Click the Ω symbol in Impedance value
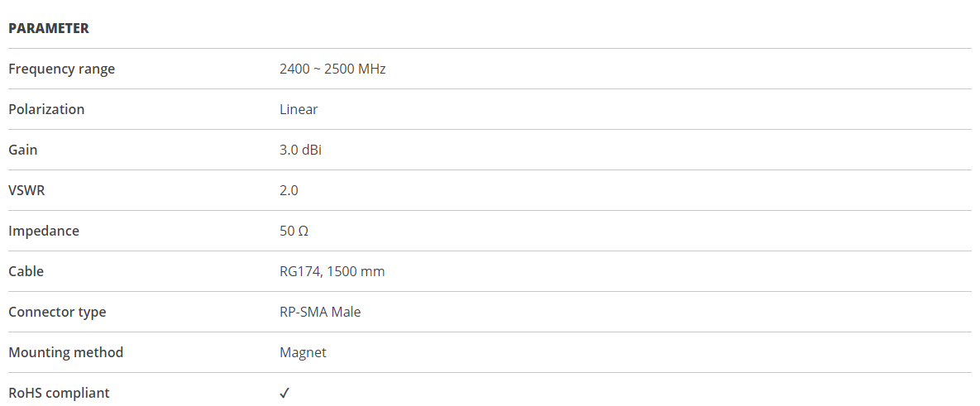Viewport: 980px width, 406px height. point(304,231)
